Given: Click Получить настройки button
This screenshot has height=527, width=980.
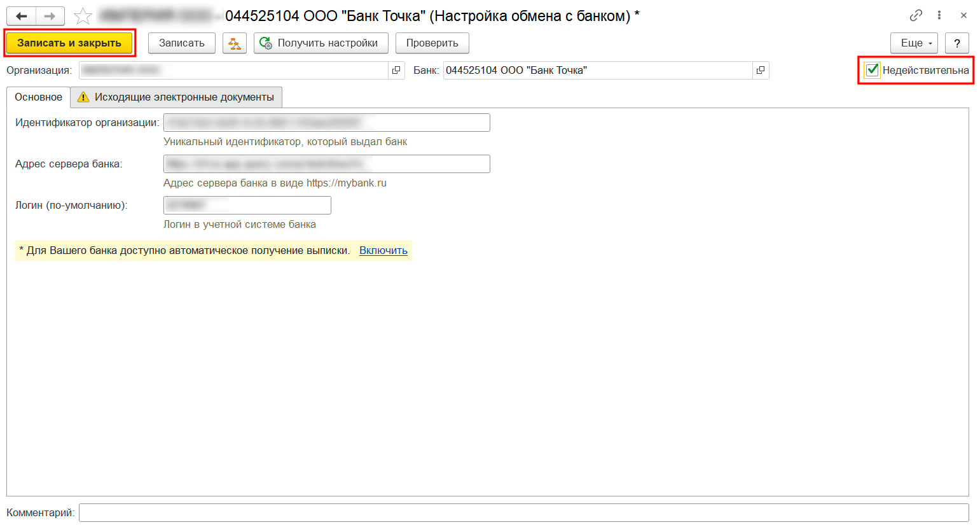Looking at the screenshot, I should pos(321,43).
